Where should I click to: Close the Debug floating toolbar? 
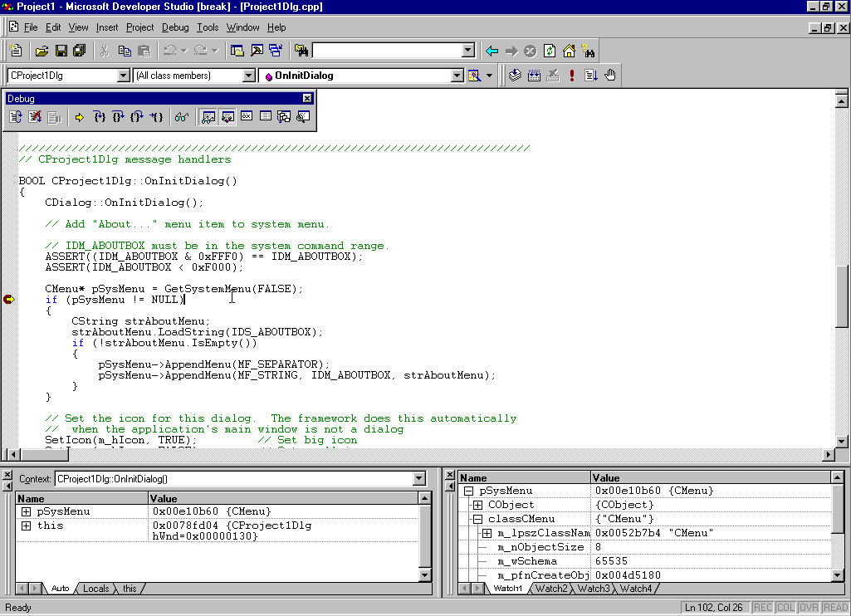point(307,98)
